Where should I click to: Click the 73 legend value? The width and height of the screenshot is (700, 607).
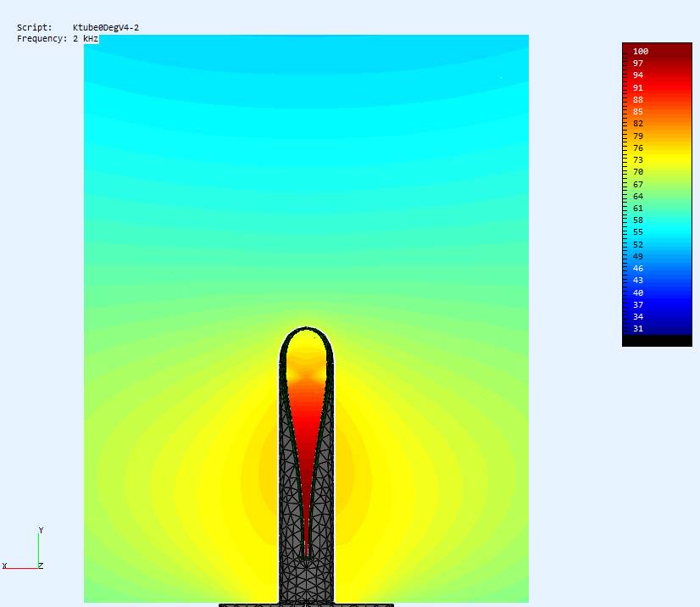tap(638, 160)
